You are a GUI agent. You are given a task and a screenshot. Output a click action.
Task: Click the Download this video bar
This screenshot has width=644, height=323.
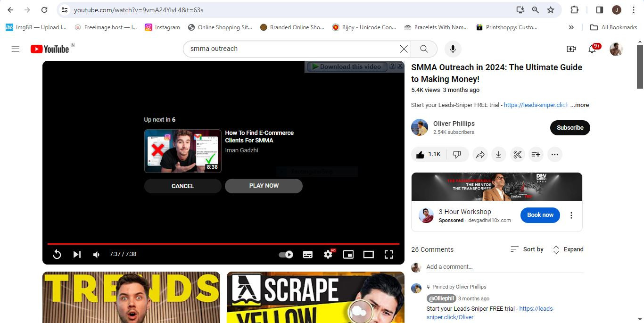(x=347, y=67)
